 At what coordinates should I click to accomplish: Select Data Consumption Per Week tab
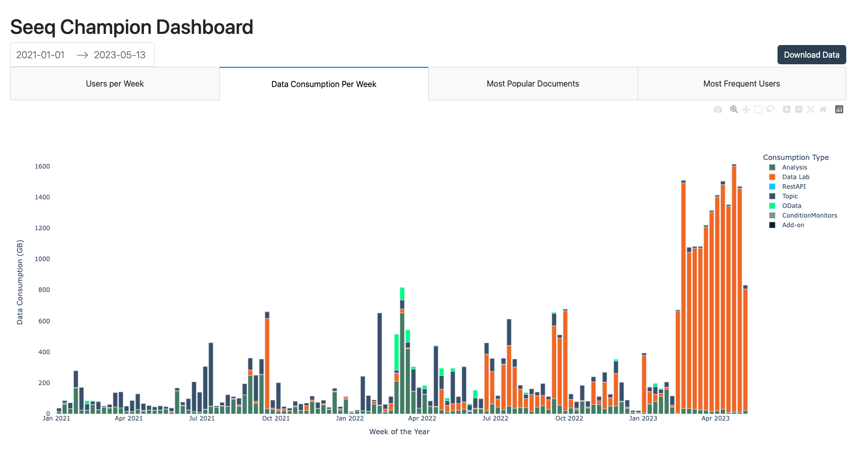click(324, 83)
